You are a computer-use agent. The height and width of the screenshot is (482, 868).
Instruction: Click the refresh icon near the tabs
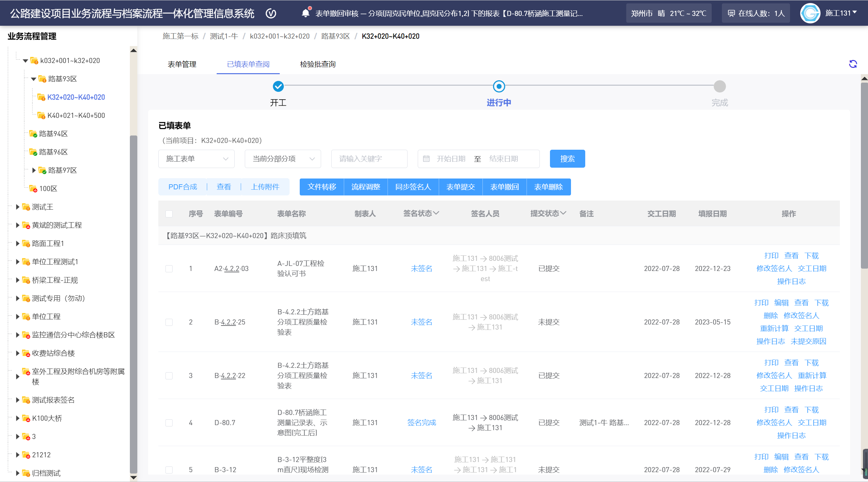pyautogui.click(x=853, y=64)
